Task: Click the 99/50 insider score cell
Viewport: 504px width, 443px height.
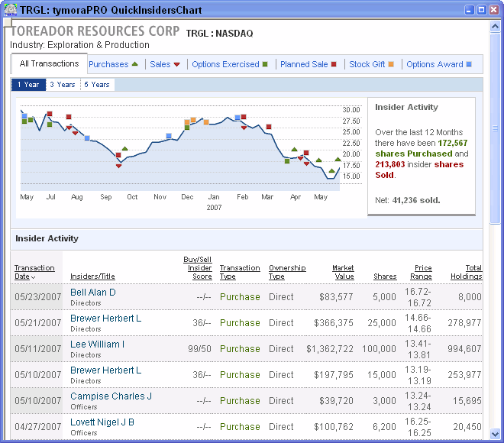Action: tap(199, 349)
